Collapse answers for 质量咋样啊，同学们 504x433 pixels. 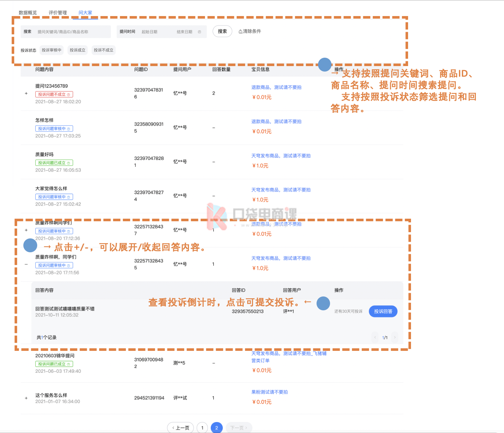[26, 264]
